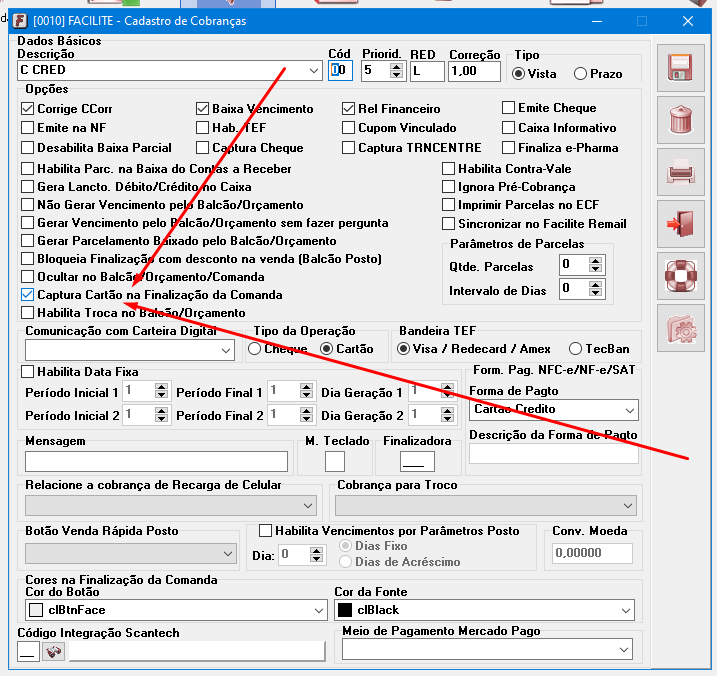Check Gera Lancto. Débito/Crédito no Caixa

pyautogui.click(x=27, y=187)
